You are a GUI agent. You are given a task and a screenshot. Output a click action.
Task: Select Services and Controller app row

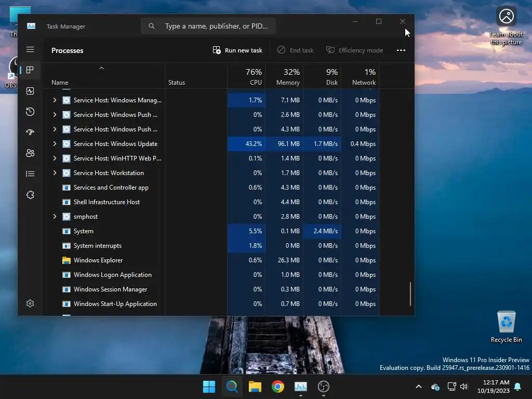click(211, 187)
